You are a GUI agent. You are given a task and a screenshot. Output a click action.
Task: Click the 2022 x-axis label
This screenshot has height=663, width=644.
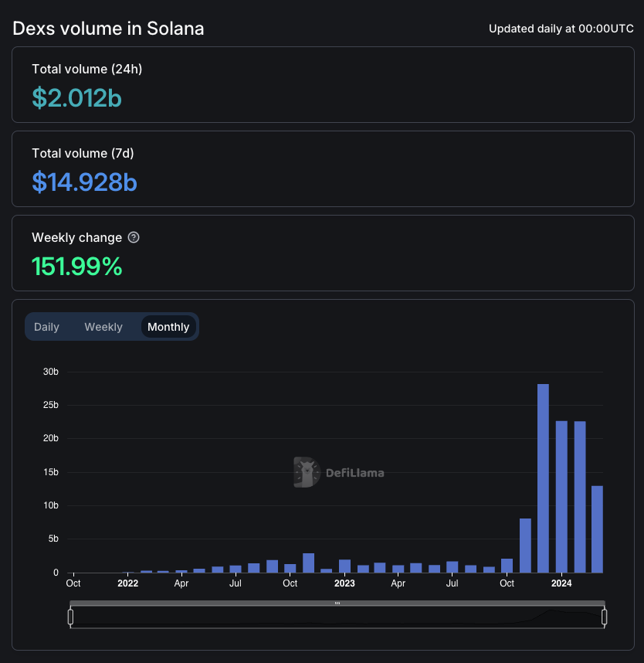[x=127, y=583]
